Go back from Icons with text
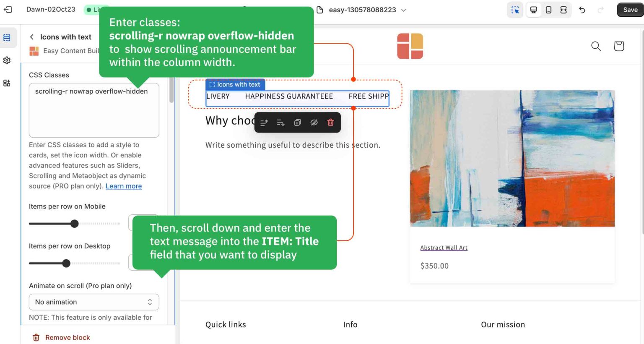The width and height of the screenshot is (644, 344). pyautogui.click(x=32, y=37)
